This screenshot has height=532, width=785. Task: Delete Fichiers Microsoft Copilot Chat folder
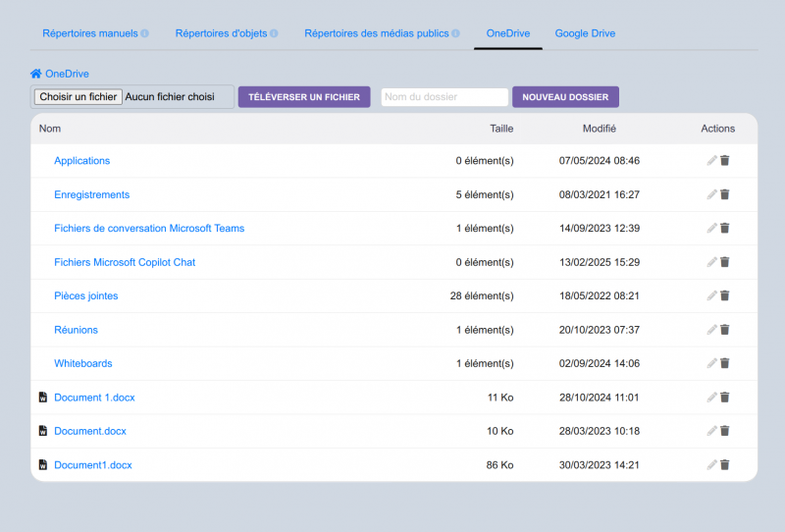click(724, 262)
